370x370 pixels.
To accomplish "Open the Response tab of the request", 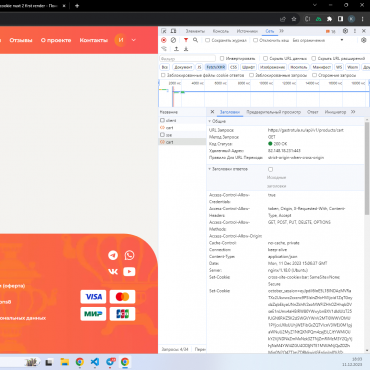I will [312, 112].
